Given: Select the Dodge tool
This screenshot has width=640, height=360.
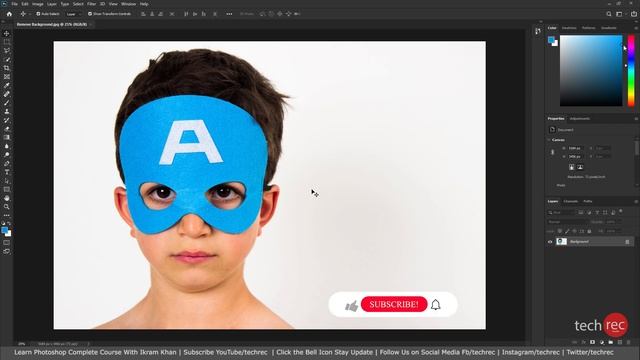Looking at the screenshot, I should click(x=7, y=155).
